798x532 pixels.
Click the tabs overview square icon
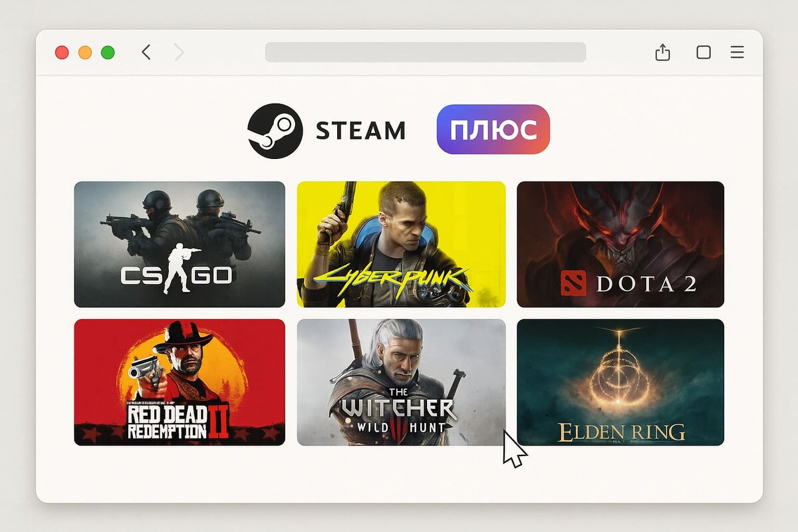pyautogui.click(x=704, y=52)
